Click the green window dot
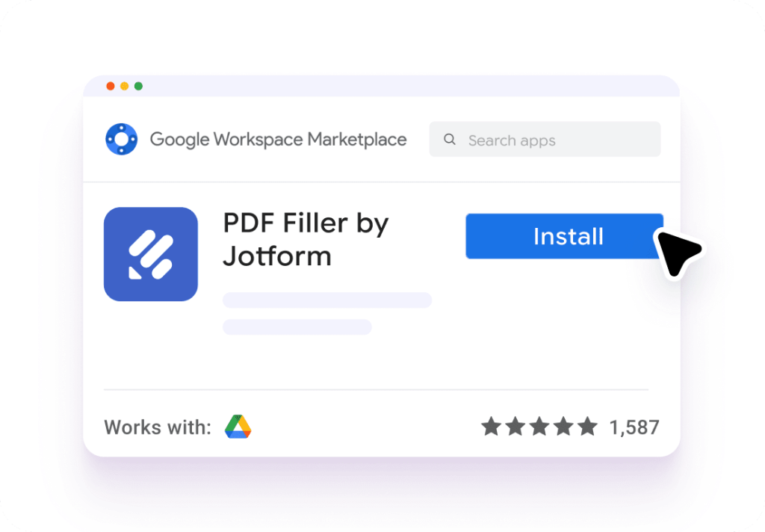This screenshot has width=765, height=532. (x=137, y=86)
